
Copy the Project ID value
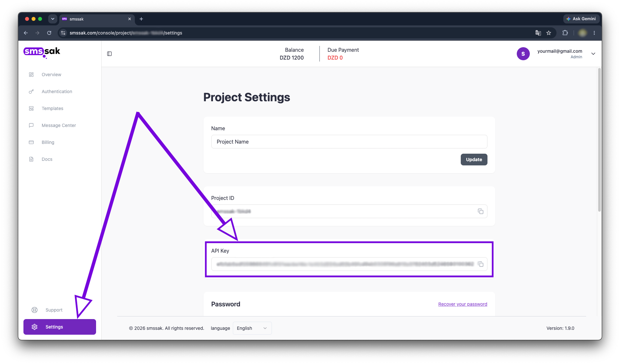(481, 211)
